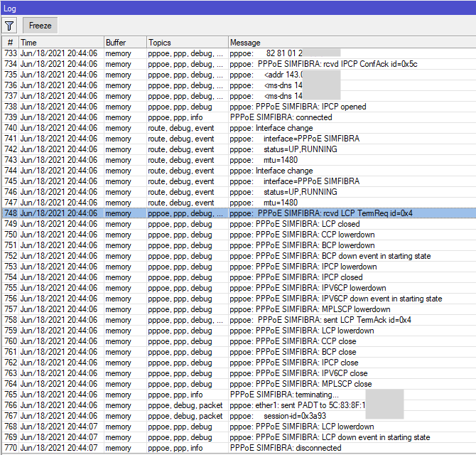The height and width of the screenshot is (455, 476).
Task: Select row 764 MPLSCP close
Action: (x=239, y=384)
